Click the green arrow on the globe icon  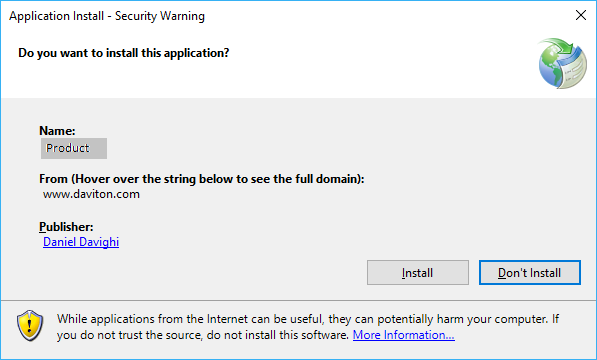tap(559, 46)
